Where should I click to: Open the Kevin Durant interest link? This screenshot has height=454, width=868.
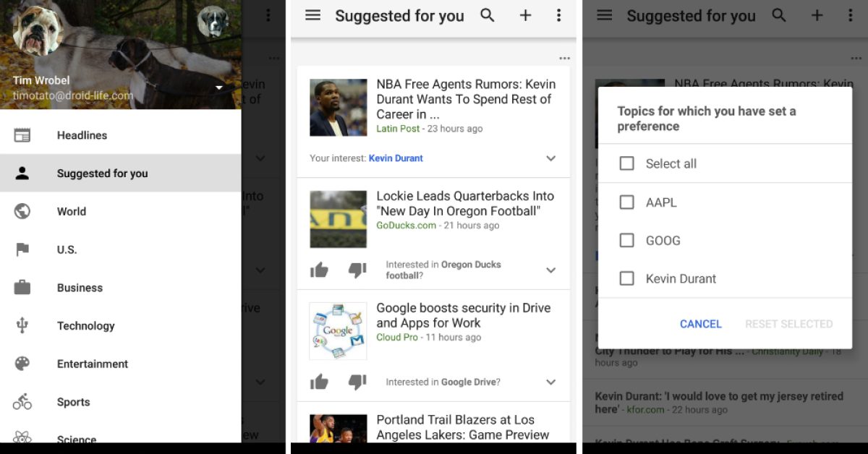396,158
